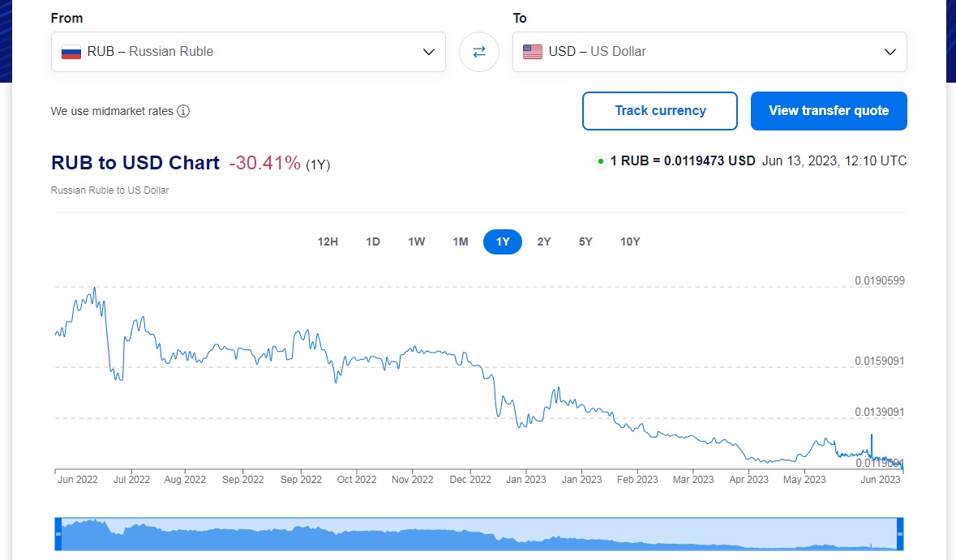Click the US flag icon
This screenshot has height=560, width=956.
pos(532,52)
